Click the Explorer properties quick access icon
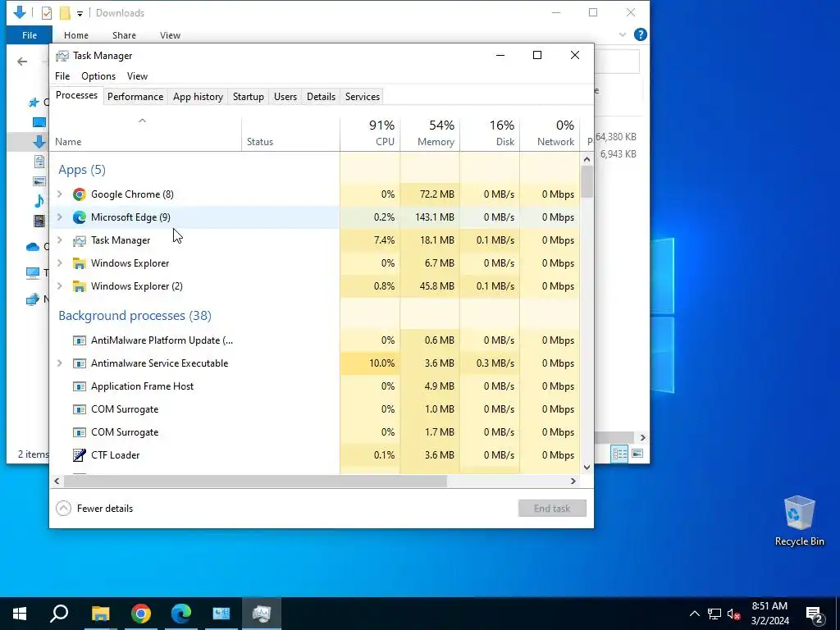 click(47, 13)
